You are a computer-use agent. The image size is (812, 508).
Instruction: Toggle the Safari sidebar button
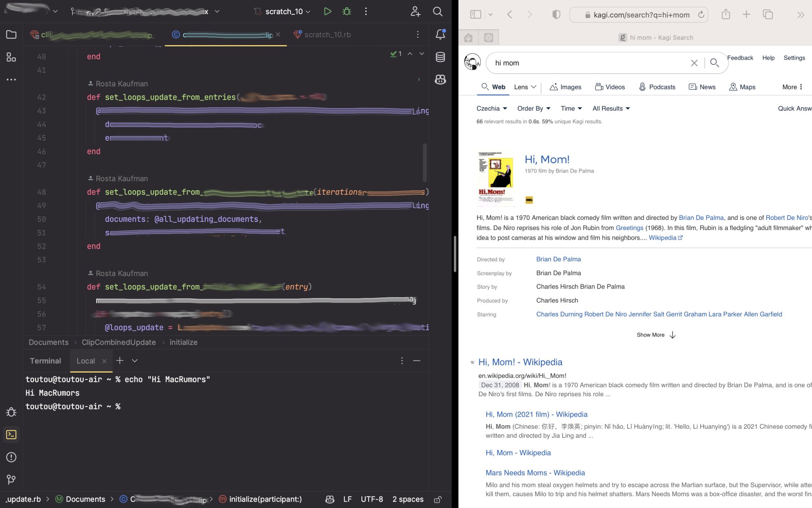tap(475, 15)
